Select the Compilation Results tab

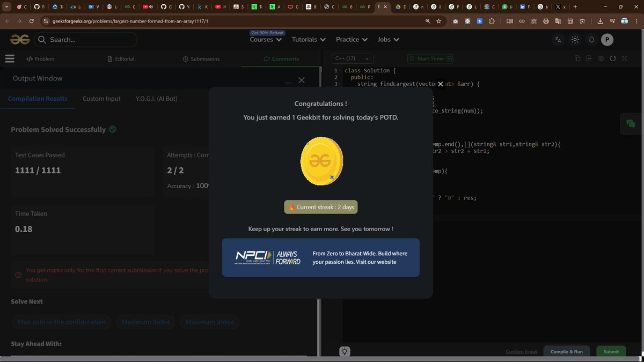click(38, 99)
